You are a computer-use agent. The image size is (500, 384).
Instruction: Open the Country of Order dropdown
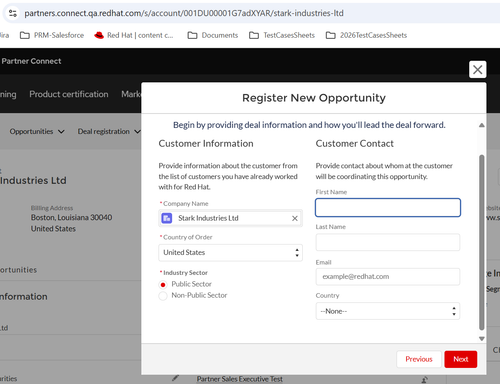pos(230,253)
